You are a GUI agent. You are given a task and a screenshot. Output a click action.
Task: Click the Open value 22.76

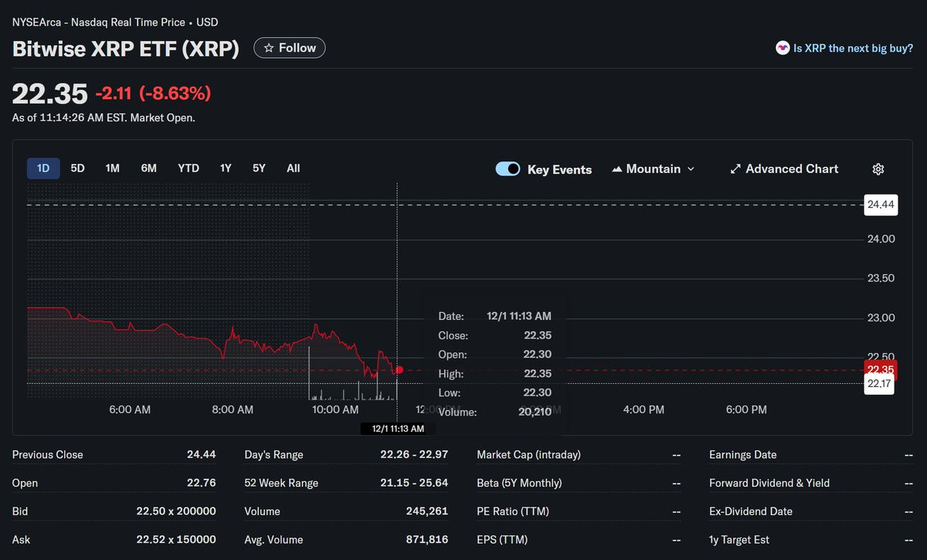coord(201,483)
